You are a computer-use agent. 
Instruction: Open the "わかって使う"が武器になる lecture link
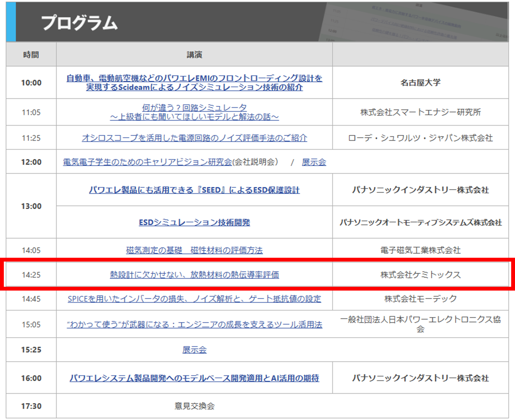point(194,325)
